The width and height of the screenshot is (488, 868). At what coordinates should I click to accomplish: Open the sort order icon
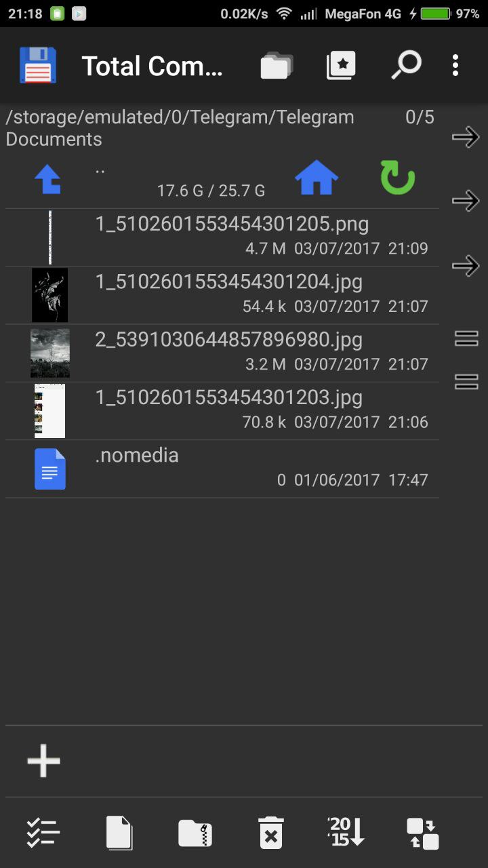[x=346, y=832]
